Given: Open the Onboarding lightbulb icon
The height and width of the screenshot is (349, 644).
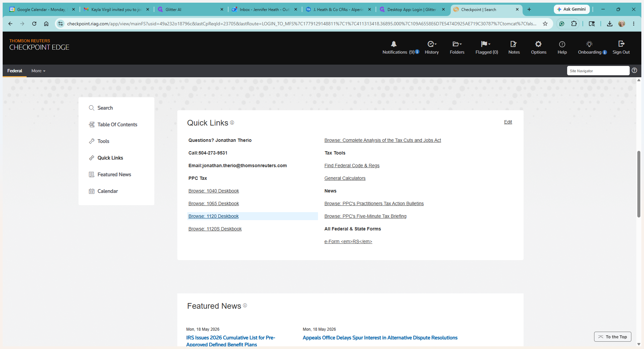Looking at the screenshot, I should click(589, 44).
